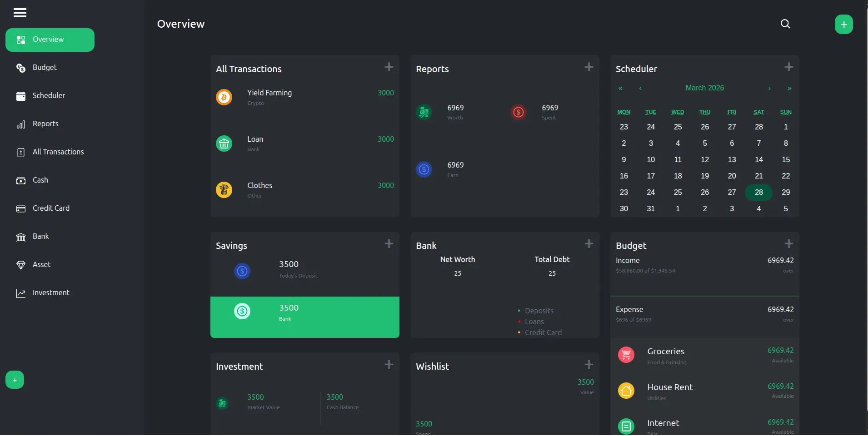Open Budget in the sidebar
The height and width of the screenshot is (436, 868).
point(45,68)
